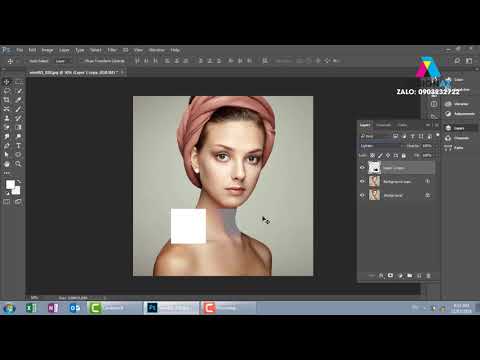480x360 pixels.
Task: Select the Crop tool
Action: [x=6, y=100]
